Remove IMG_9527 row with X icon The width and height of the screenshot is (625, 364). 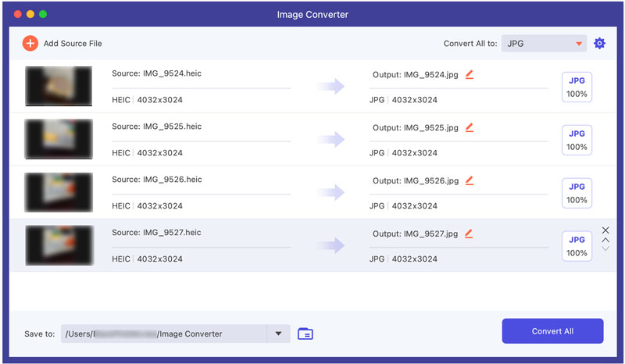tap(605, 230)
